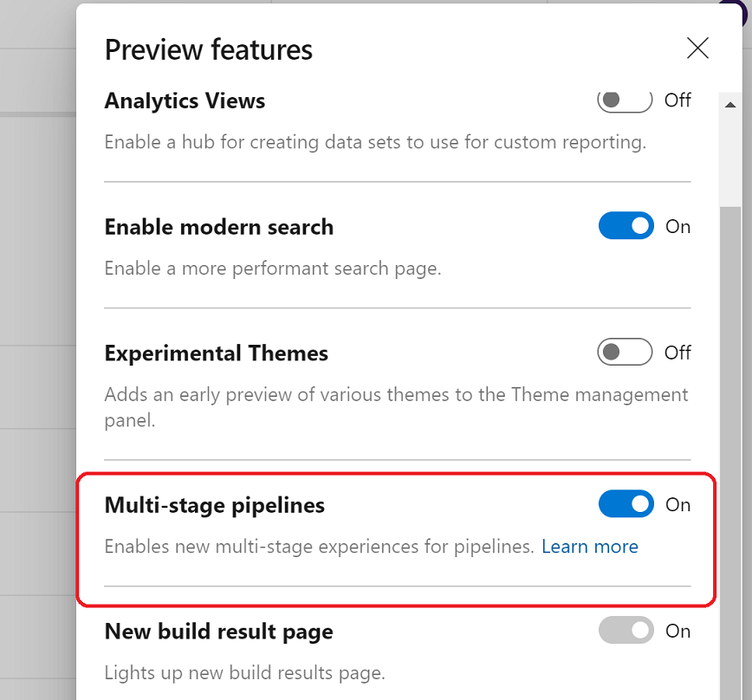752x700 pixels.
Task: Click the 'Analytics Views' feature heading
Action: tap(185, 101)
